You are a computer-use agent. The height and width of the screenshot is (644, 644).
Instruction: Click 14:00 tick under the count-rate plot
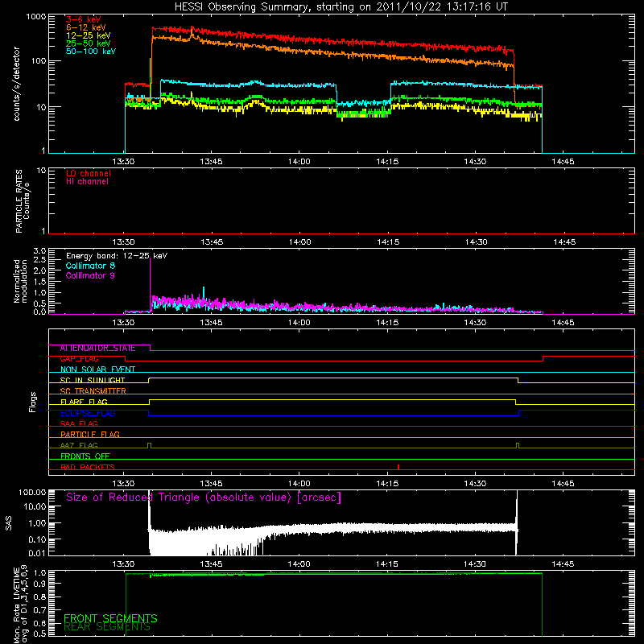(299, 162)
